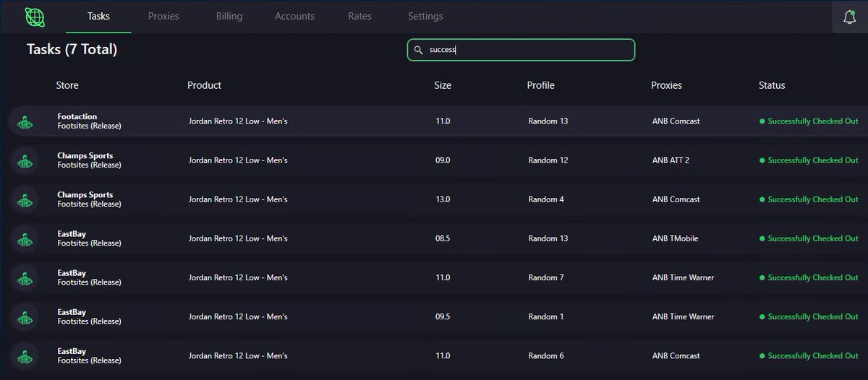Click Footaction row product 'Jordan Retro 12 Low - Men's'
The width and height of the screenshot is (868, 380).
tap(238, 121)
